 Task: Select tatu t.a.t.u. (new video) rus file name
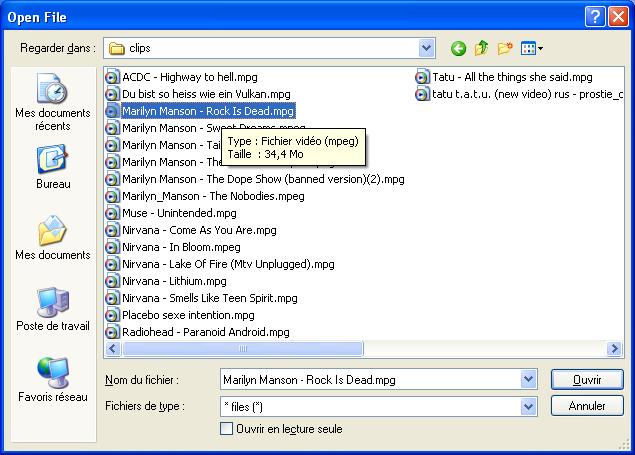click(527, 94)
